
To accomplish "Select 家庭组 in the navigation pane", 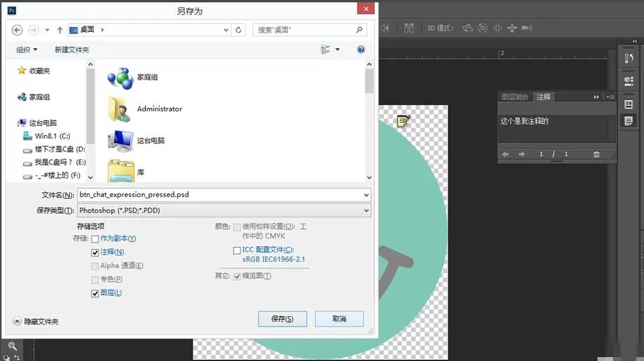I will coord(33,97).
